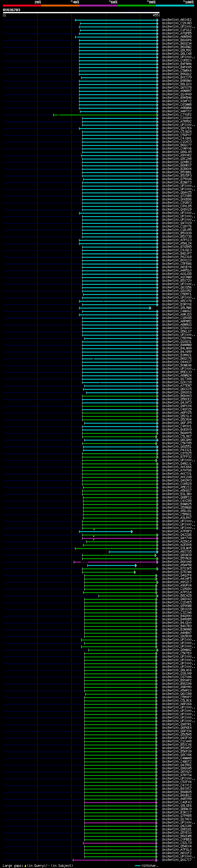This screenshot has height=868, width=197.
Task: Select the UniRef100_B6HRX7 label
Action: pyautogui.click(x=177, y=165)
